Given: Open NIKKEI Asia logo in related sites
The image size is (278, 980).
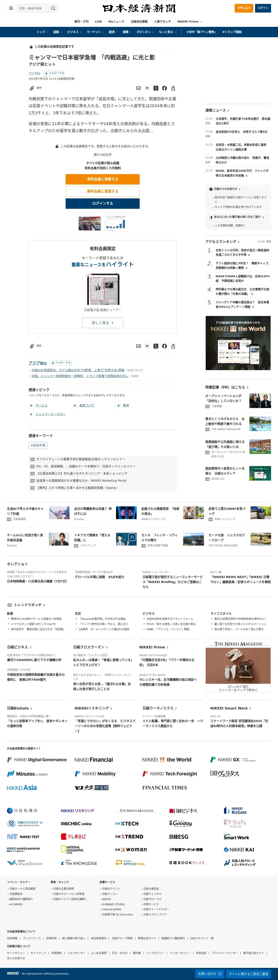Looking at the screenshot, I should coord(22,787).
